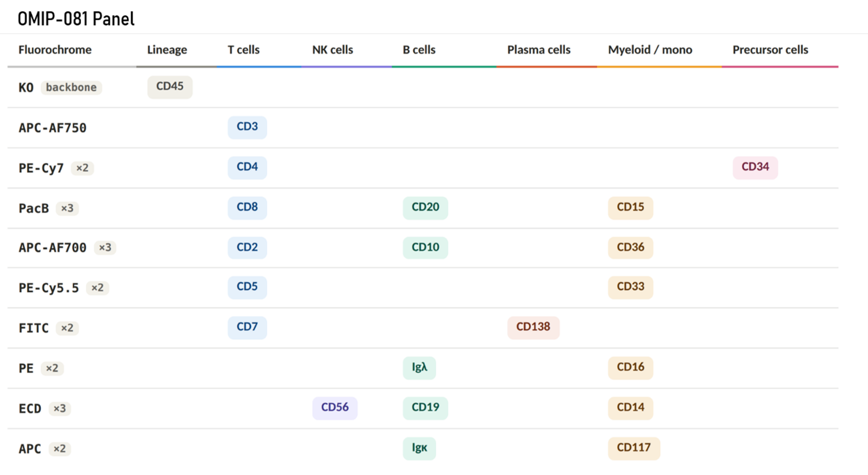The width and height of the screenshot is (868, 475).
Task: Select the Precursor cells column header
Action: (x=770, y=50)
